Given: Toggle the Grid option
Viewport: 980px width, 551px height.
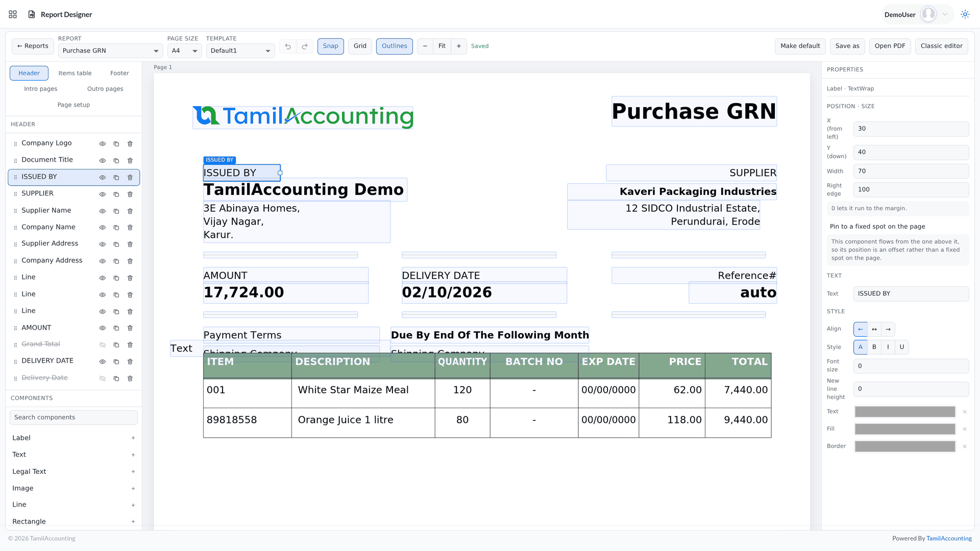Looking at the screenshot, I should tap(360, 46).
